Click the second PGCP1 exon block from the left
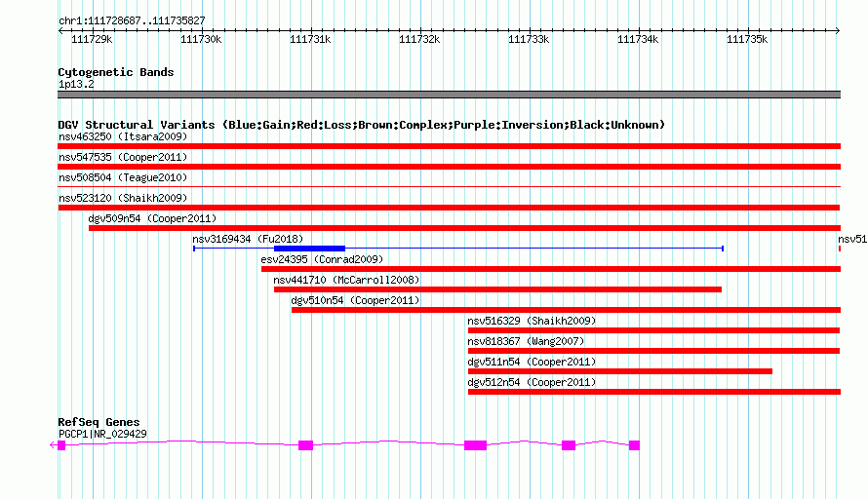This screenshot has height=499, width=868. (305, 445)
